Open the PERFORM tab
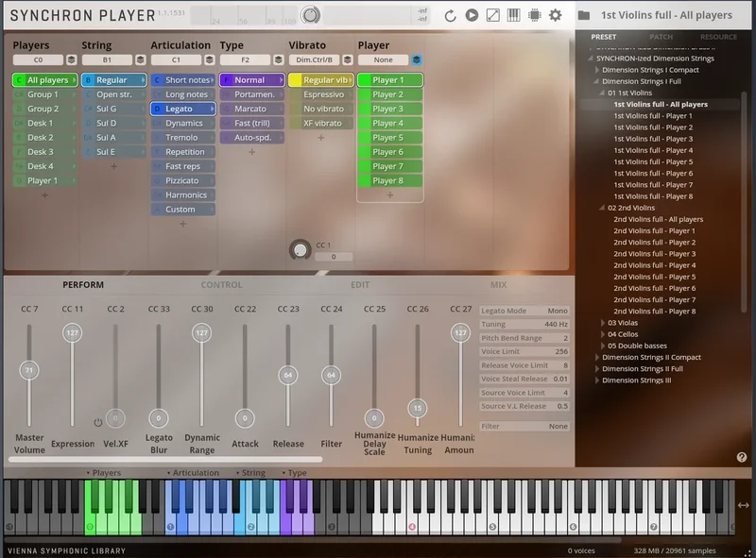 point(83,285)
